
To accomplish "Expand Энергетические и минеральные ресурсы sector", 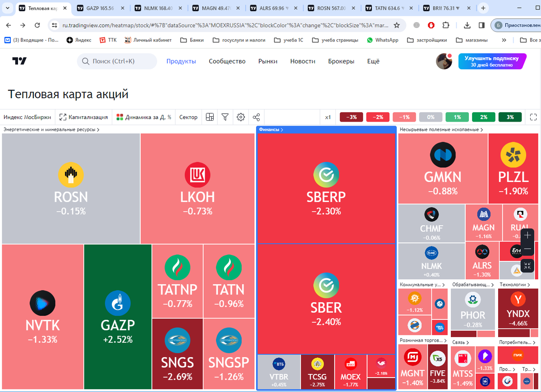I will (51, 129).
